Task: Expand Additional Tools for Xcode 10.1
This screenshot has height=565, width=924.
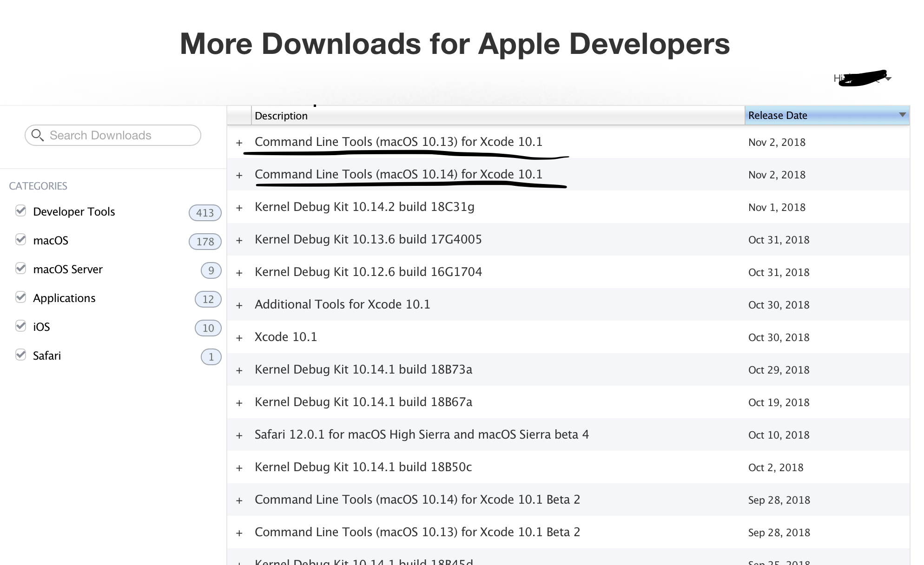Action: (239, 305)
